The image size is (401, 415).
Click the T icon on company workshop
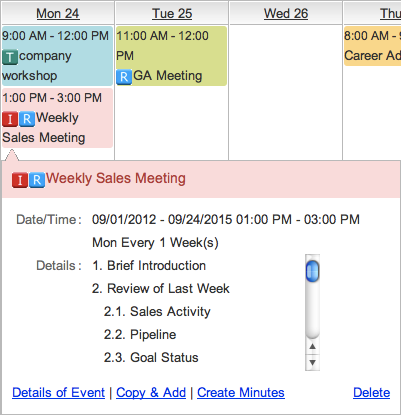coord(10,57)
